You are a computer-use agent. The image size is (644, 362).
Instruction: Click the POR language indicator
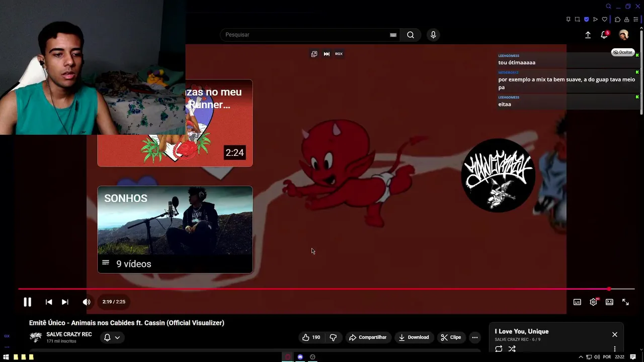607,357
